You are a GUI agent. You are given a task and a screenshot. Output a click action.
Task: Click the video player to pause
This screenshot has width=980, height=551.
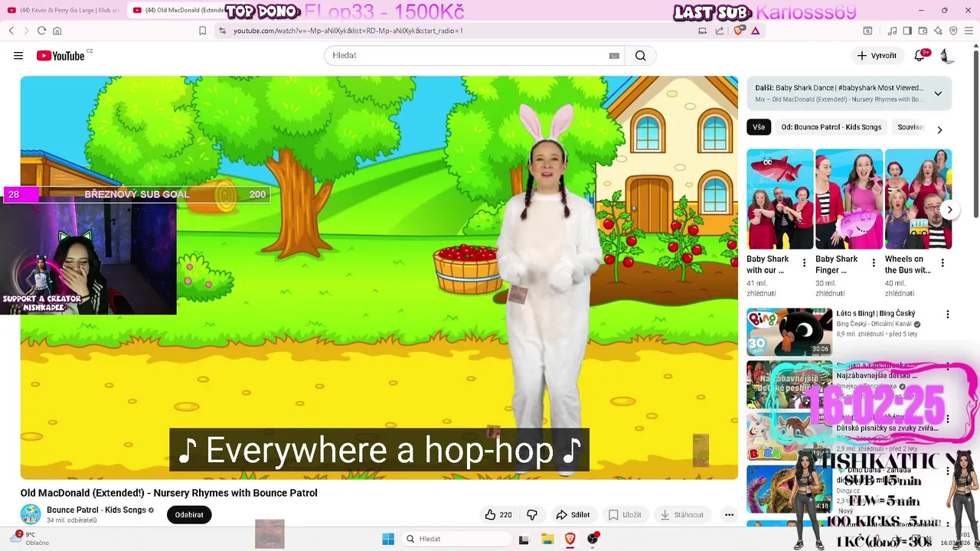[379, 277]
